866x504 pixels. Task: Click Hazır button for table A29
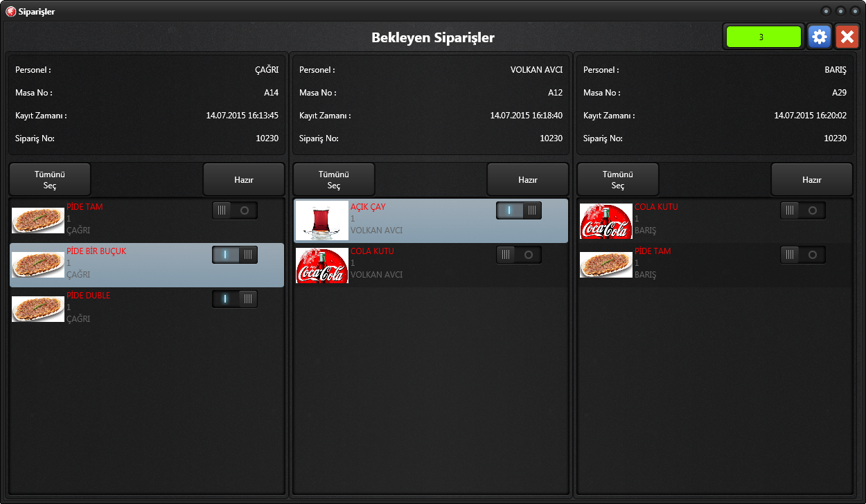pos(812,180)
